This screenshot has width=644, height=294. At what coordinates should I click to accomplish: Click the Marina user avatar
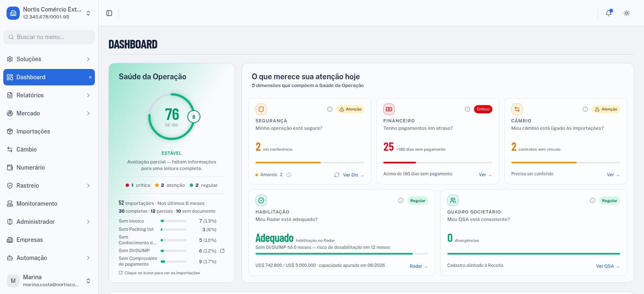click(x=13, y=281)
